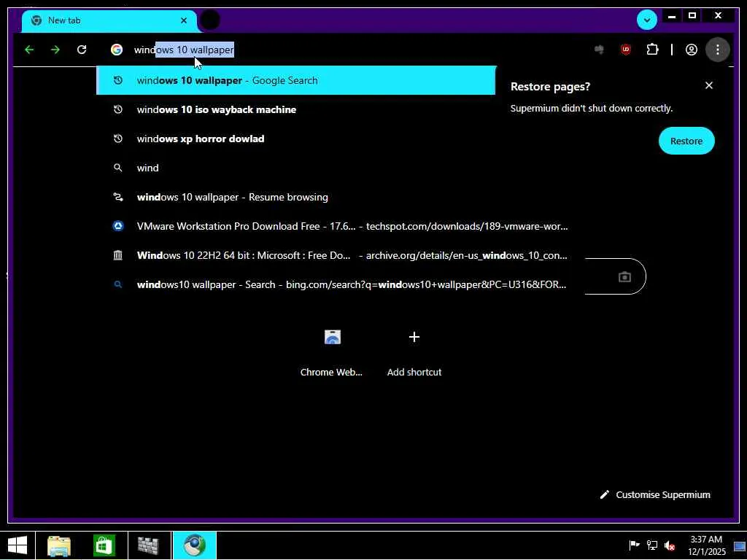Go back with the green left arrow

coord(29,50)
